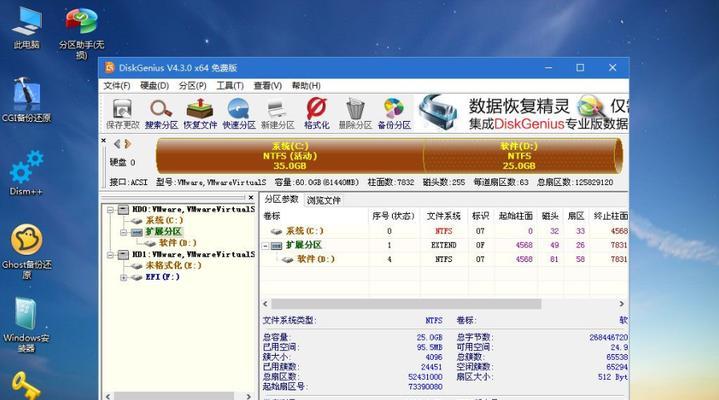Click left tree panel scrollbar right arrow

[x=249, y=396]
